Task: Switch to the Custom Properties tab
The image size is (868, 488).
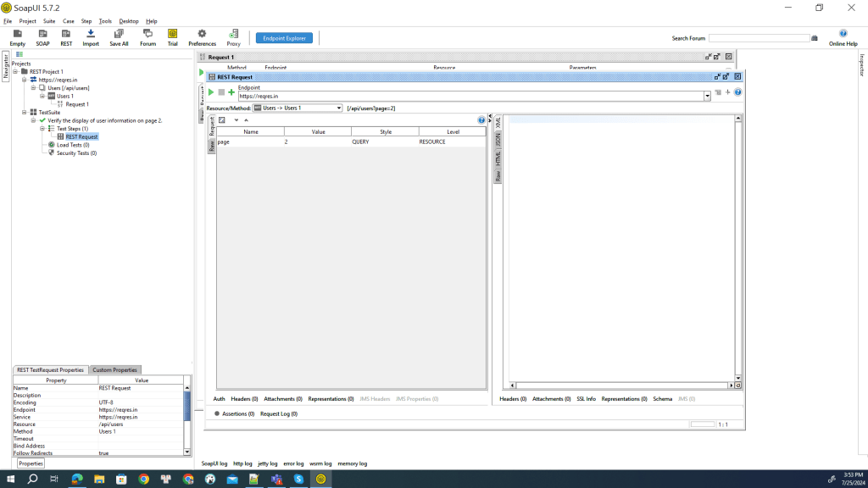Action: pyautogui.click(x=114, y=370)
